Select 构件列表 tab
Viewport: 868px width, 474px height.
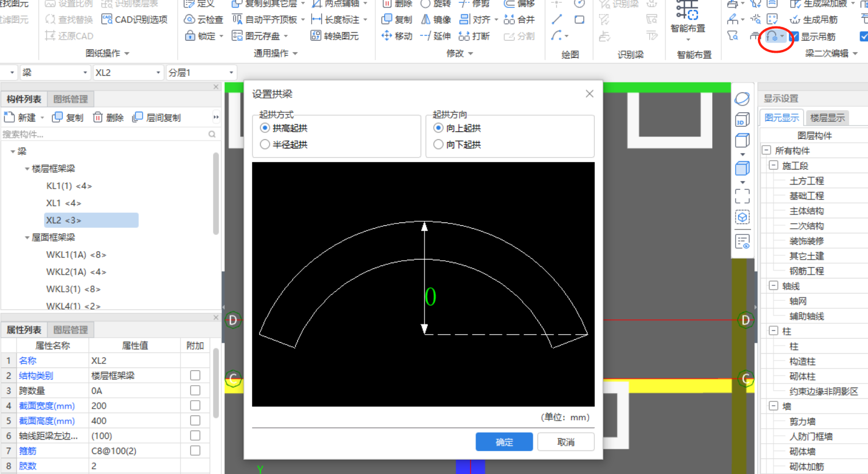[23, 99]
